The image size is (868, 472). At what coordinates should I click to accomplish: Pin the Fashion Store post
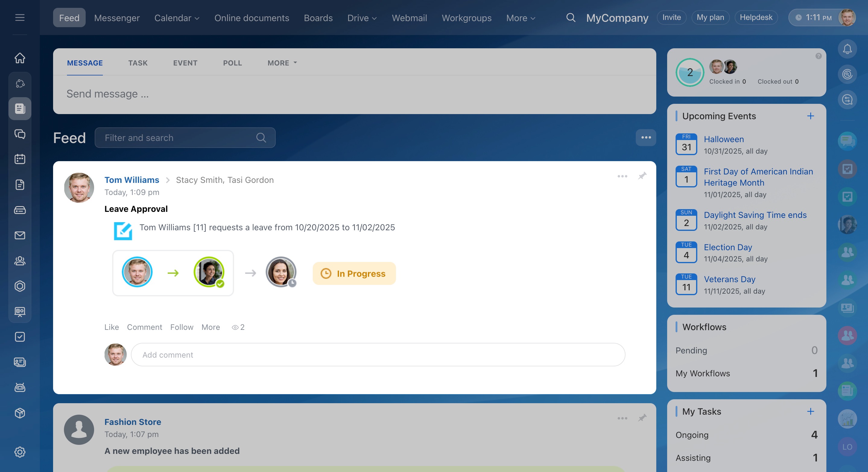coord(642,418)
